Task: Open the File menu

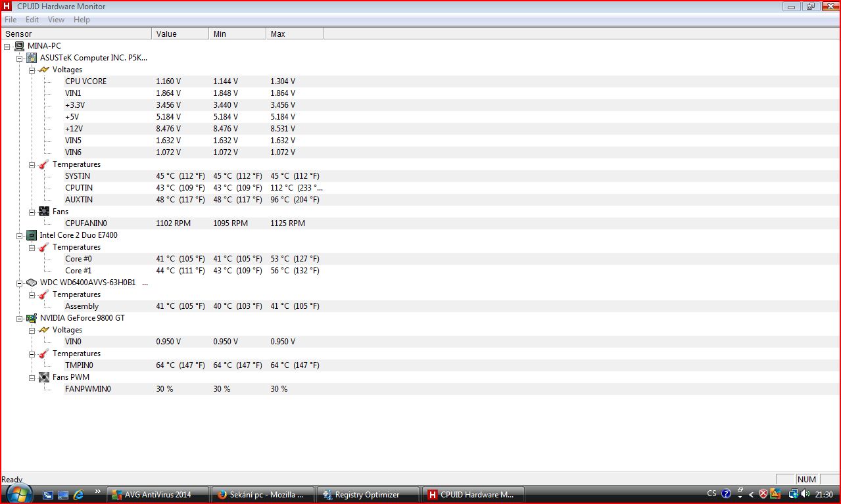Action: [11, 20]
